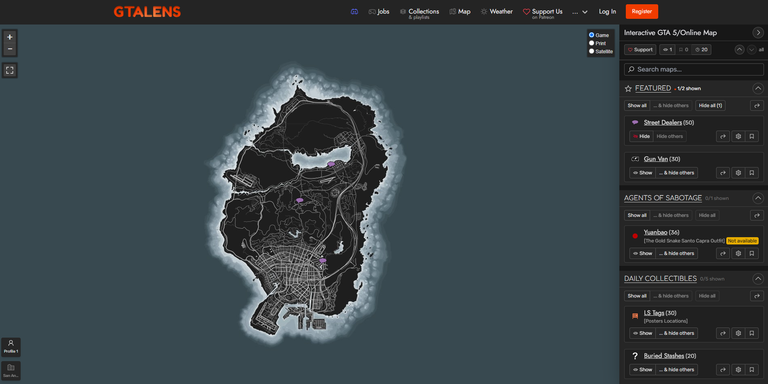768x384 pixels.
Task: Open Profile 1 icon at bottom left
Action: [11, 347]
